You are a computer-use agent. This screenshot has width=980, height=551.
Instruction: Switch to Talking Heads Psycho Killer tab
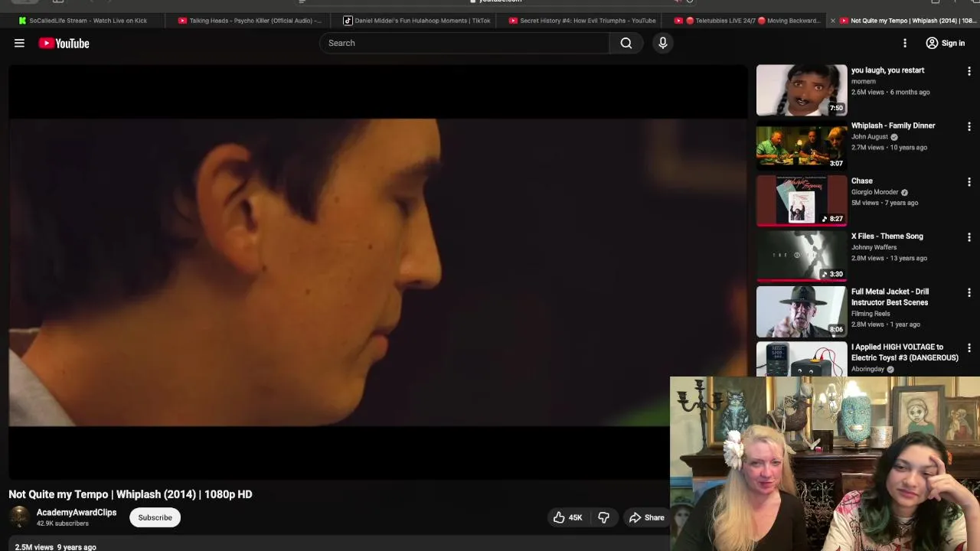click(250, 21)
